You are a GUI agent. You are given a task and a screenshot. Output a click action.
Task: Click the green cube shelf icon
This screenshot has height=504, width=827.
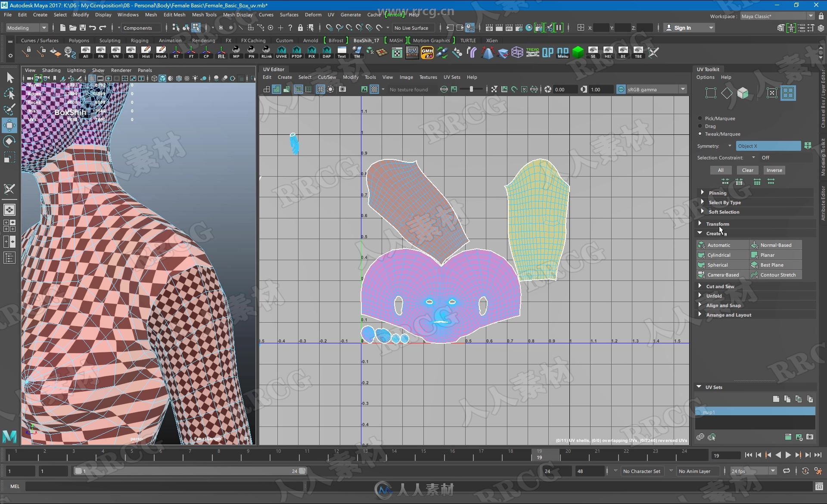pyautogui.click(x=578, y=53)
